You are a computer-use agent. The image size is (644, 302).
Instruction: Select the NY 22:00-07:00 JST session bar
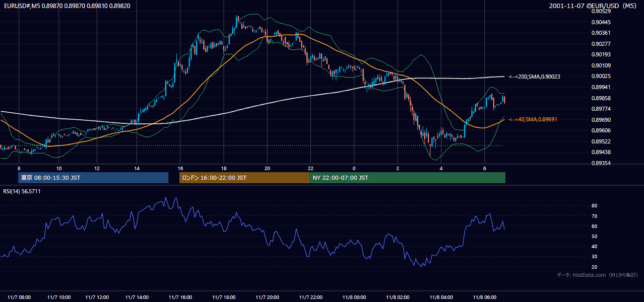(407, 178)
